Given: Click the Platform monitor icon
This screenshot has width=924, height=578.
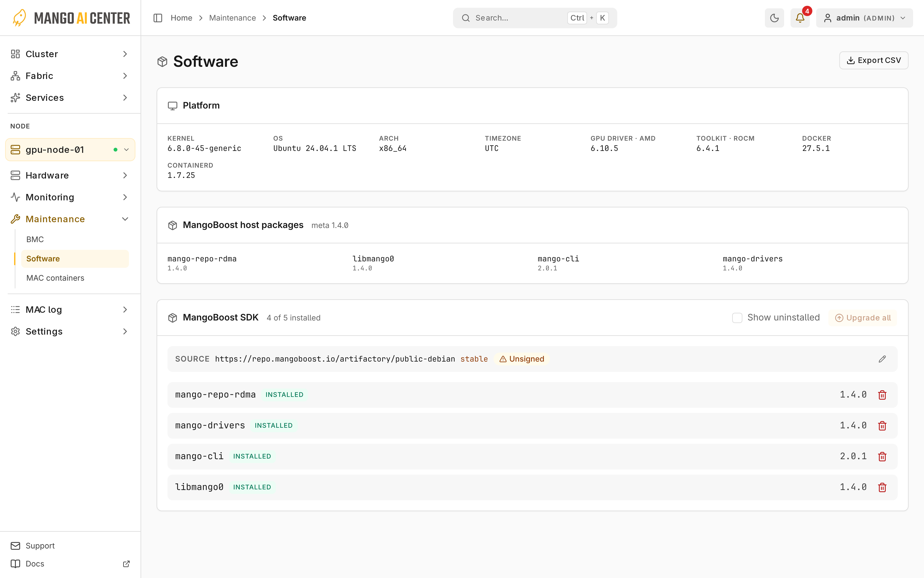Looking at the screenshot, I should 173,106.
